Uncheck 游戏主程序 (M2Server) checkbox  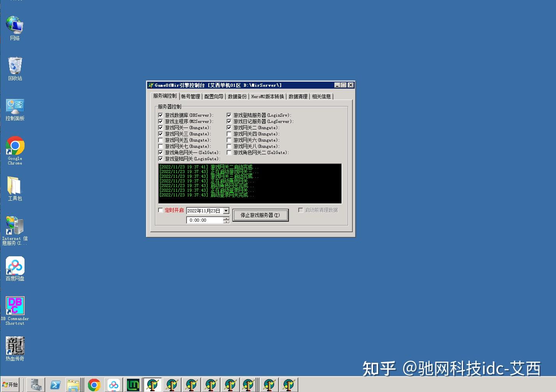click(x=160, y=121)
